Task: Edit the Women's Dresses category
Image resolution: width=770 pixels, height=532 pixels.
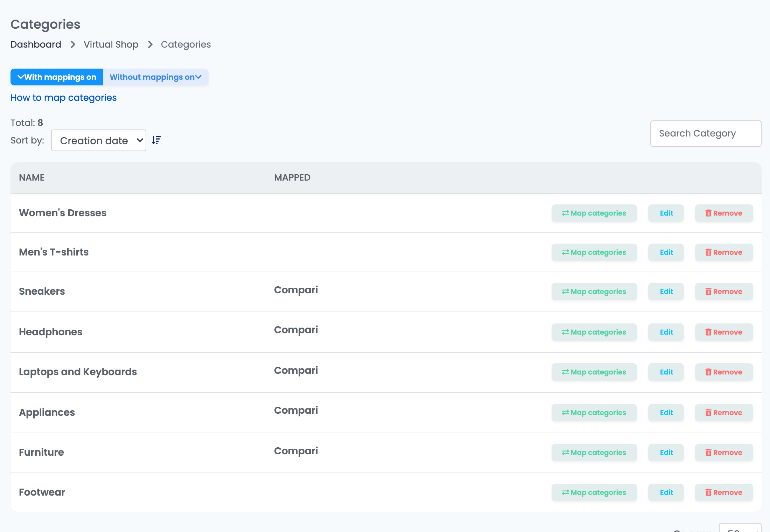Action: tap(666, 213)
